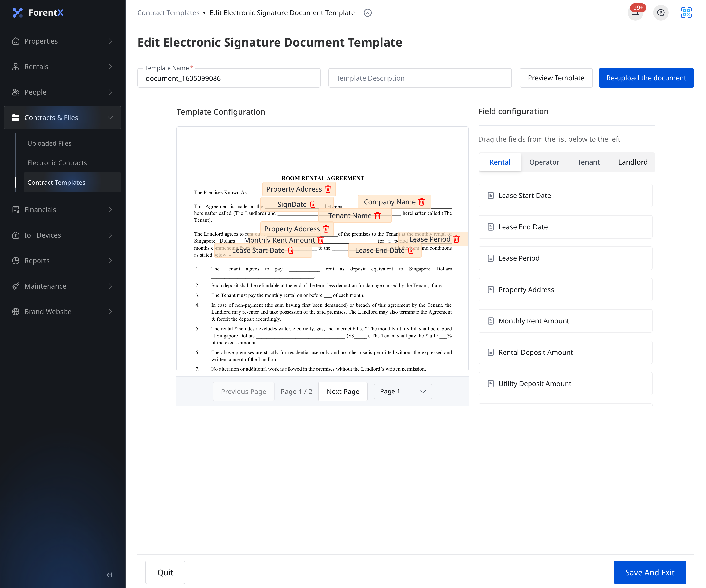
Task: Expand the Brand Website menu
Action: click(x=63, y=312)
